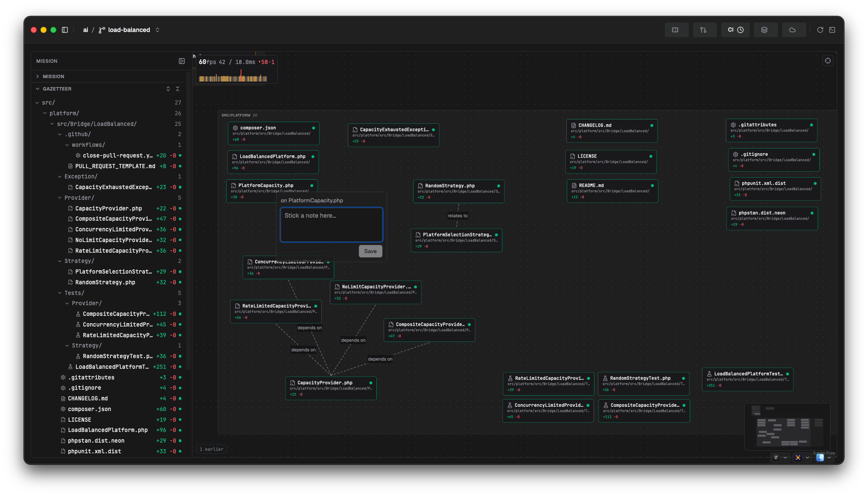The width and height of the screenshot is (868, 496).
Task: Select the phpunit.xml.dist node card
Action: pyautogui.click(x=775, y=189)
